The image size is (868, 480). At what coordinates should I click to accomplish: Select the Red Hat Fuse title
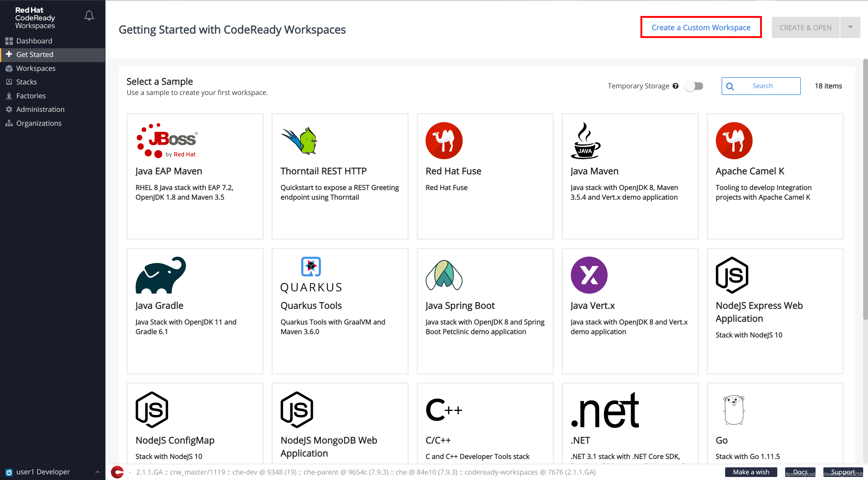coord(453,171)
